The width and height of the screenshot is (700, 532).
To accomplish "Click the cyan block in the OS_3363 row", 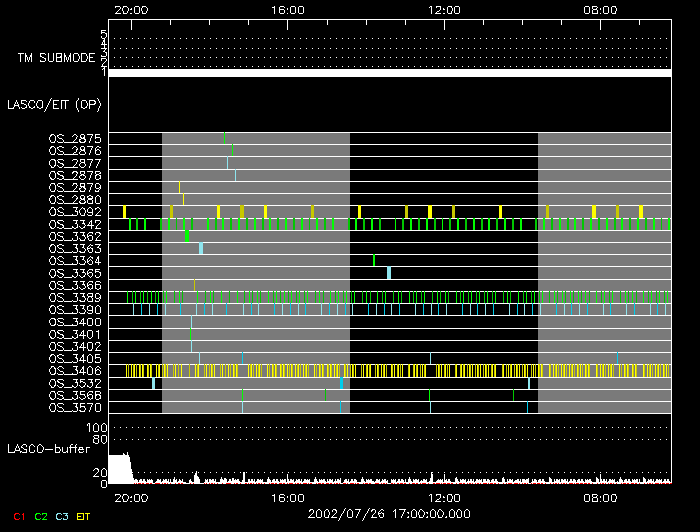I will click(201, 248).
